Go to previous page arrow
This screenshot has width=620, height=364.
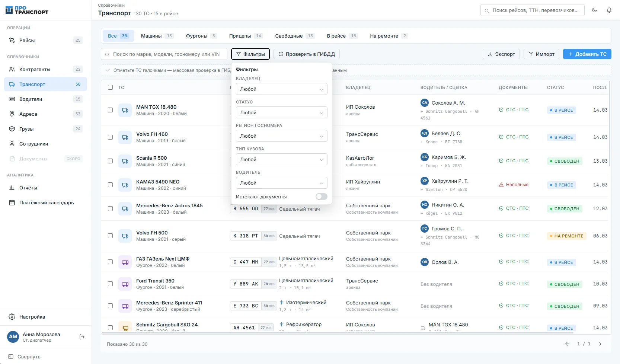[567, 344]
